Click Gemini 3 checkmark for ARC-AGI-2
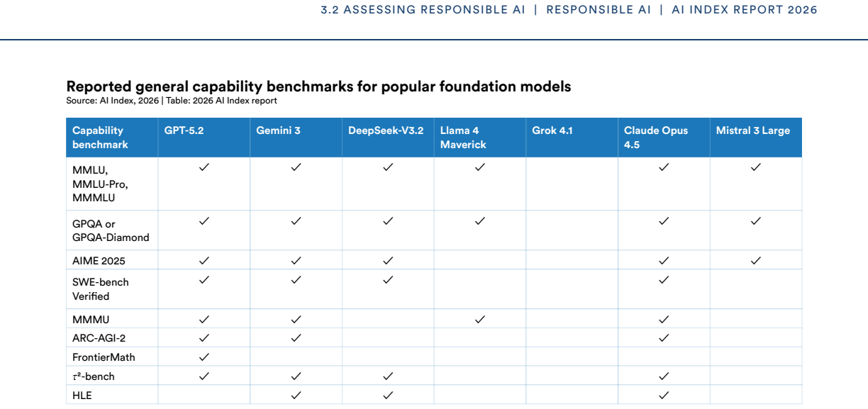868x409 pixels. [x=296, y=337]
